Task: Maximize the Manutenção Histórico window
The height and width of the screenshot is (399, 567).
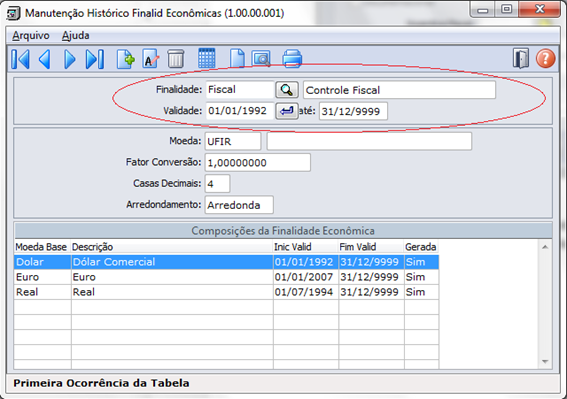Action: pos(507,10)
